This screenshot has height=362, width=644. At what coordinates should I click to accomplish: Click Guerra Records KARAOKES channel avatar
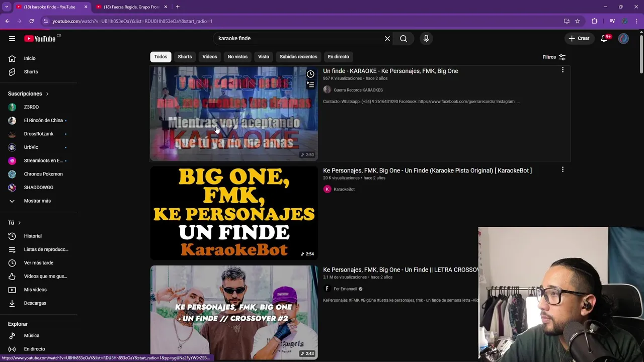(327, 90)
